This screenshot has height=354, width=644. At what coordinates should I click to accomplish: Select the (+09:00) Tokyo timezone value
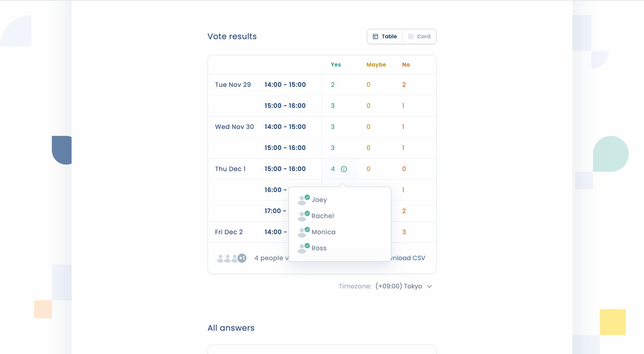(x=399, y=286)
